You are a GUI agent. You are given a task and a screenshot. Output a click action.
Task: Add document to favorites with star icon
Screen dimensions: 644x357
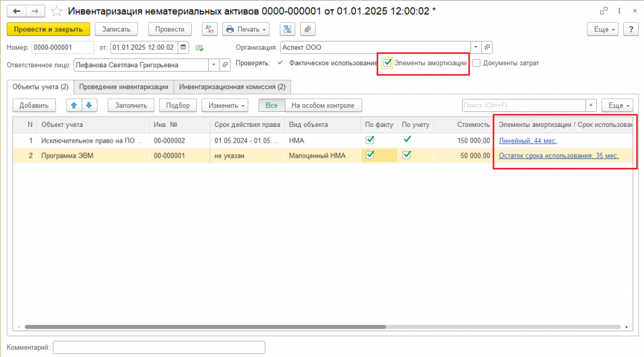coord(56,11)
